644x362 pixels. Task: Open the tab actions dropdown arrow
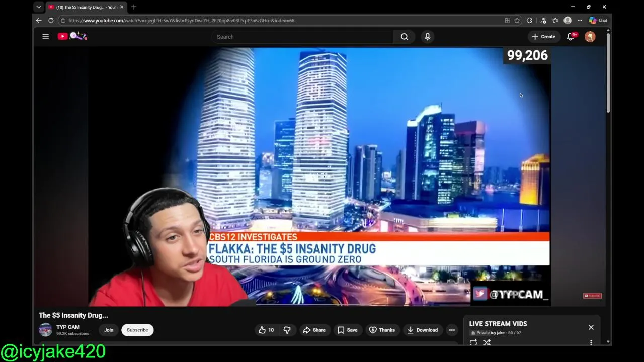pos(38,7)
